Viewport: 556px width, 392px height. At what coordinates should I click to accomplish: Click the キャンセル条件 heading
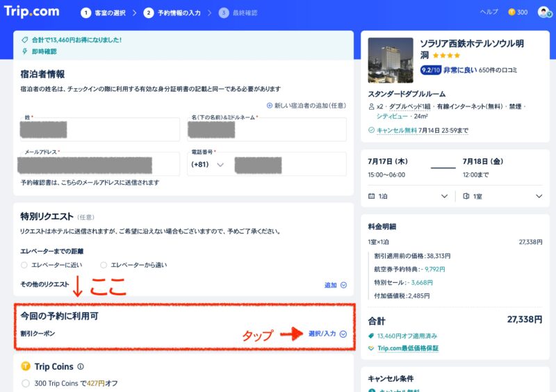[x=391, y=379]
